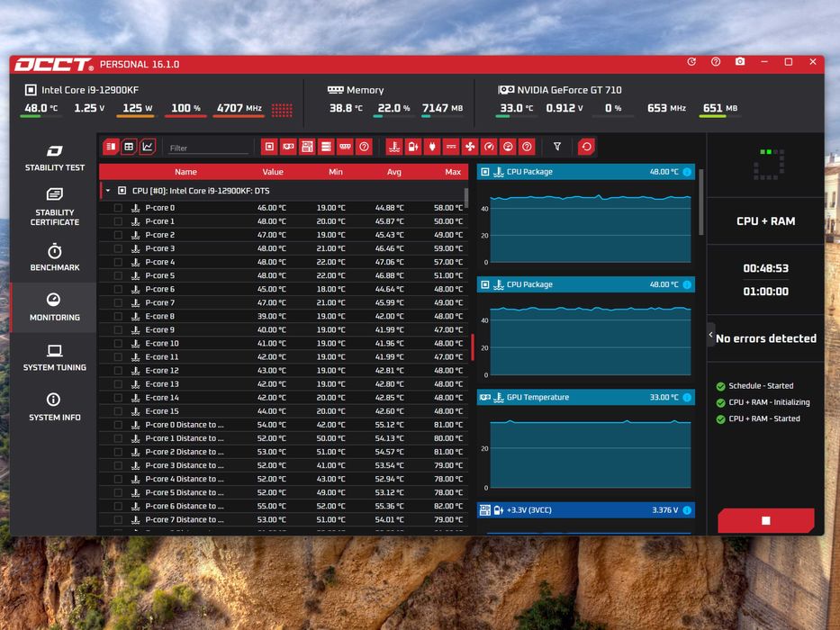Open the System Tuning section

[55, 358]
